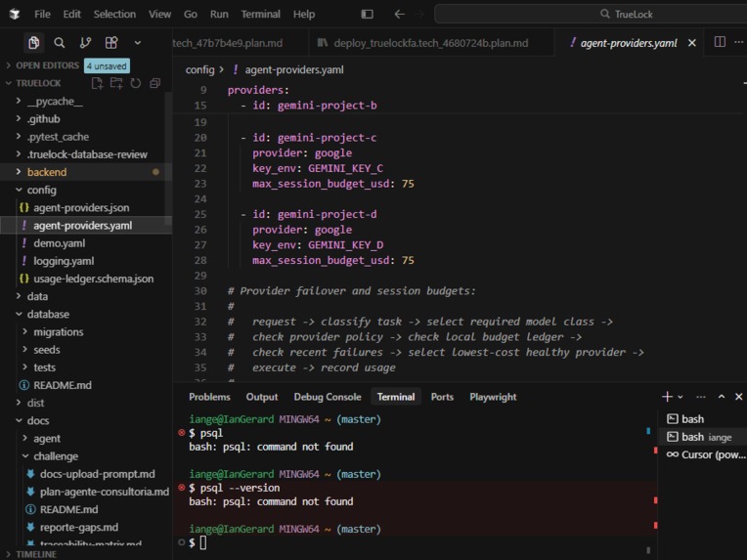Screen dimensions: 747x560
Task: Open the View menu
Action: (159, 15)
